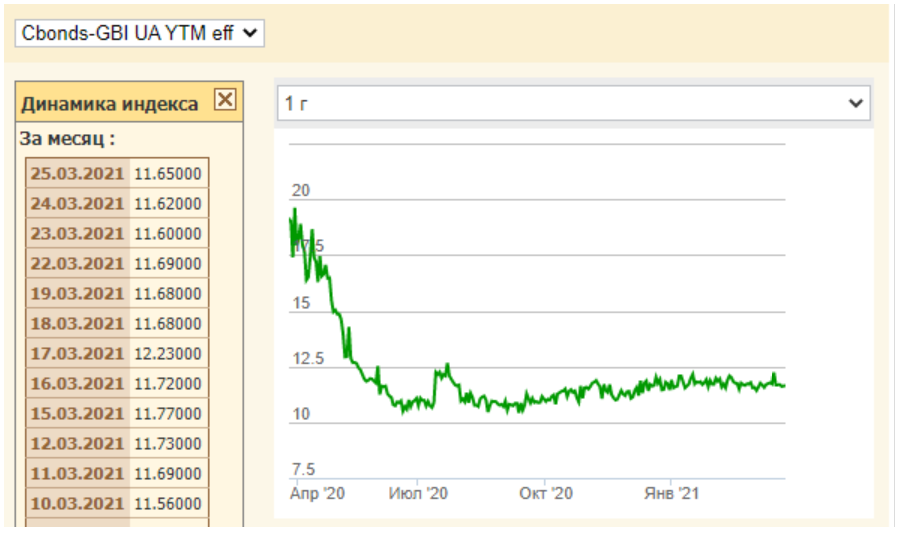Select date 18.03.2021 in the table
The width and height of the screenshot is (900, 533).
pyautogui.click(x=77, y=323)
